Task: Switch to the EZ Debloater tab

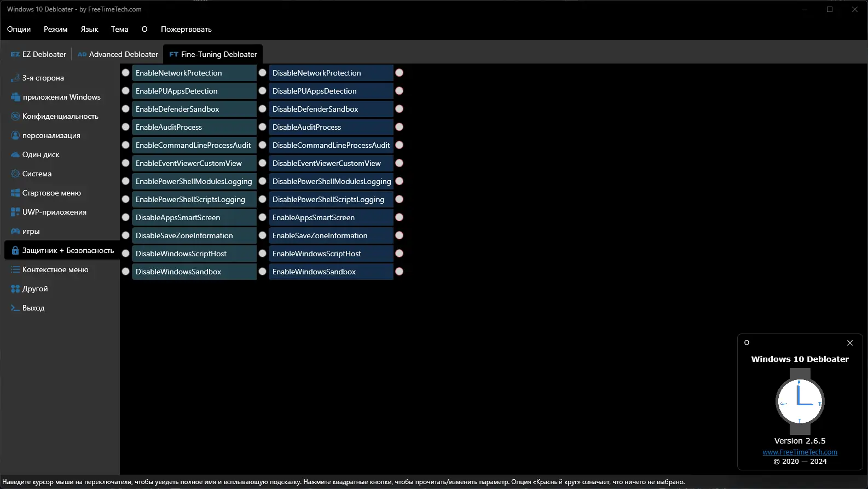Action: 38,54
